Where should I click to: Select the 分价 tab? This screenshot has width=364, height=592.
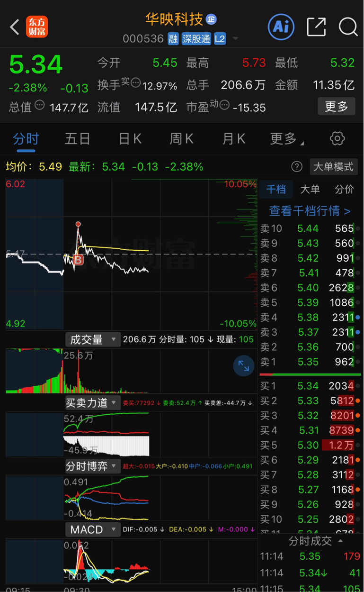coord(344,190)
